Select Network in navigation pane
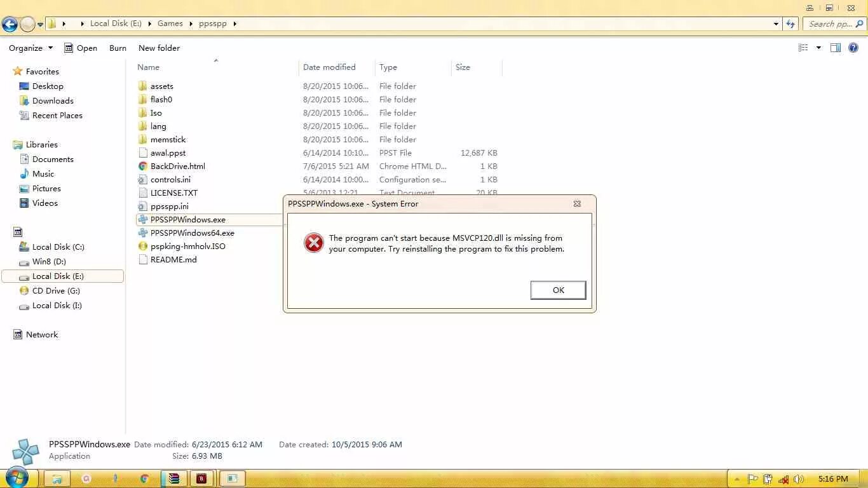Viewport: 868px width, 488px height. [42, 334]
